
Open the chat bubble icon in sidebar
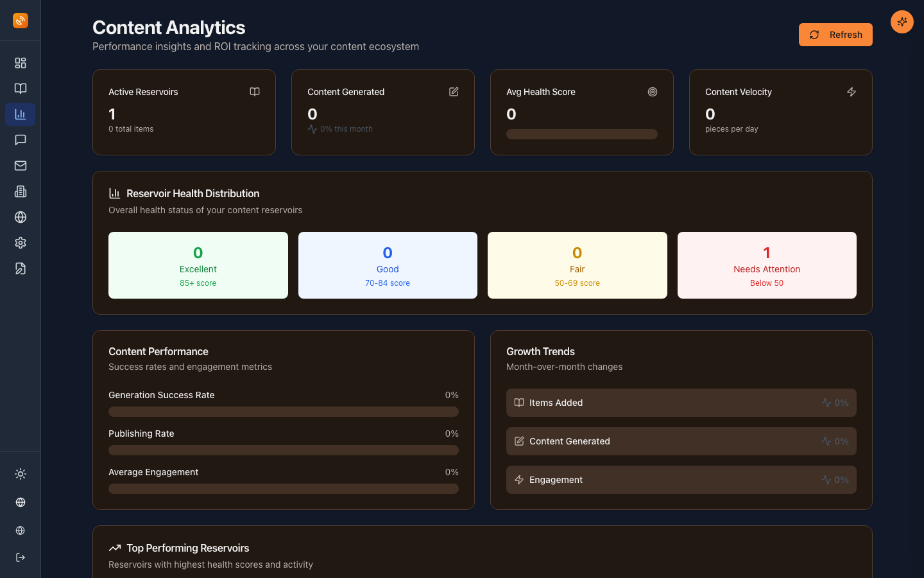pos(20,140)
